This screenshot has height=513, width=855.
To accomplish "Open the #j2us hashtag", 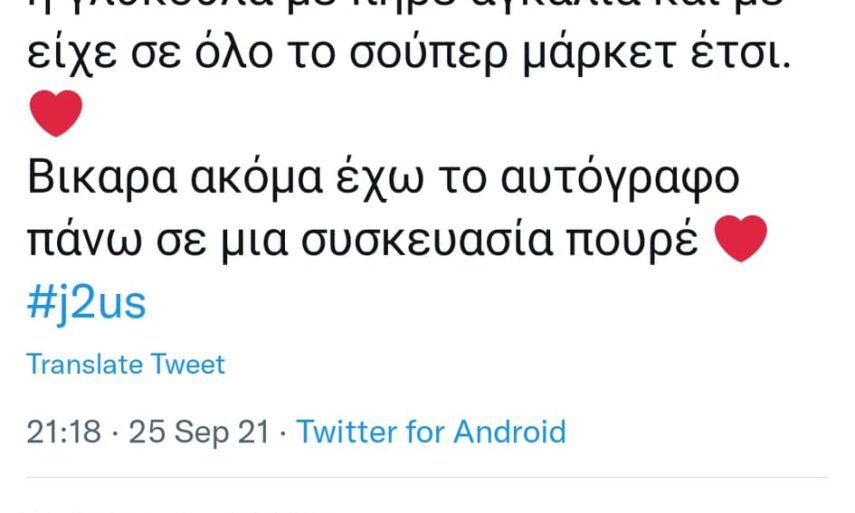I will [87, 304].
